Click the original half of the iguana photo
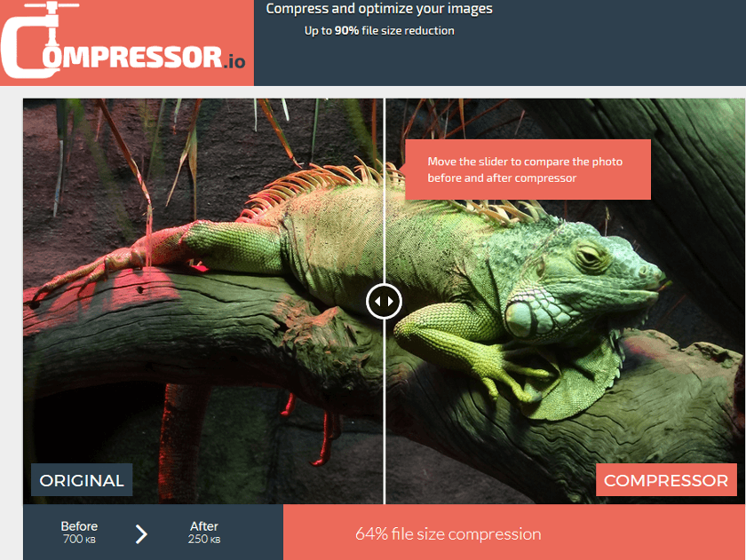Viewport: 746px width, 560px height. coord(203,301)
